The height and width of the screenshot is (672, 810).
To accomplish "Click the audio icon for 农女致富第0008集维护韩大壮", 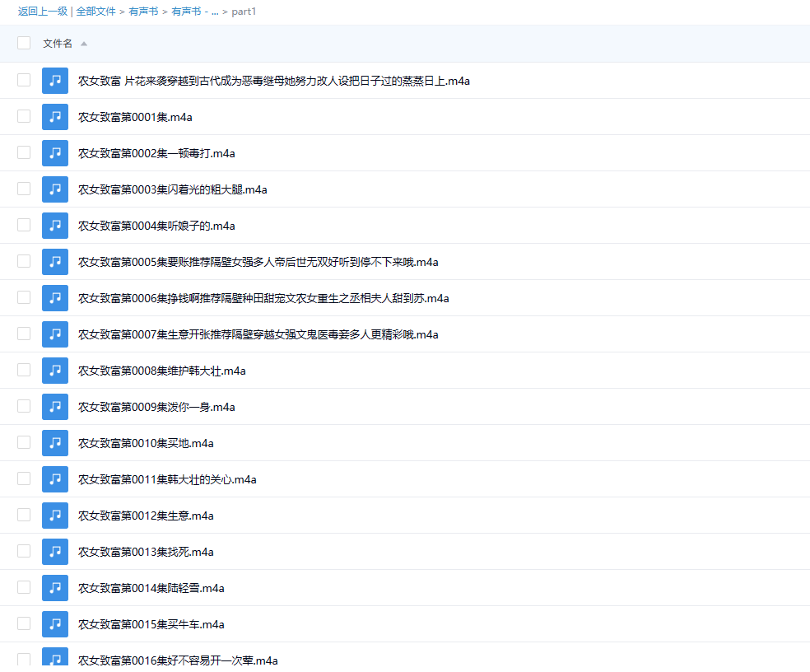I will (x=54, y=370).
